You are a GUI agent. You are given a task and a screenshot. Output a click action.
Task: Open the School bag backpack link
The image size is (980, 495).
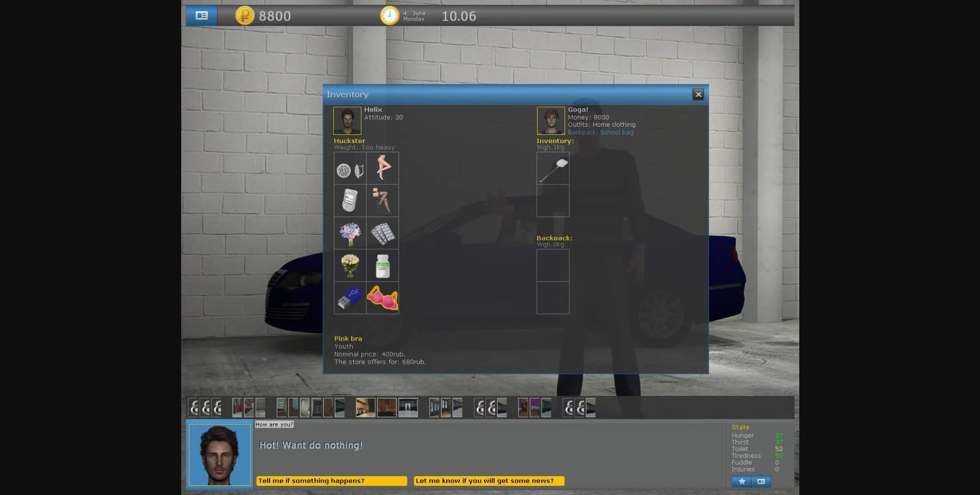tap(617, 132)
